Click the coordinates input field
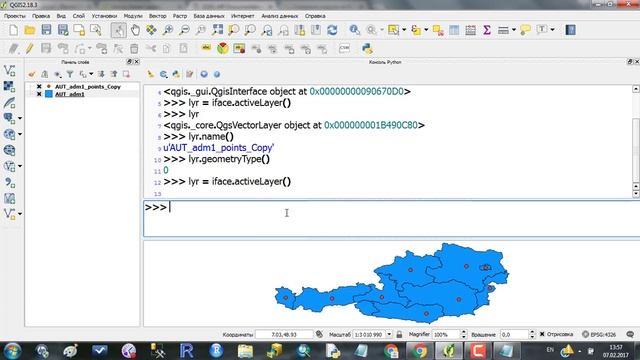 (x=284, y=334)
